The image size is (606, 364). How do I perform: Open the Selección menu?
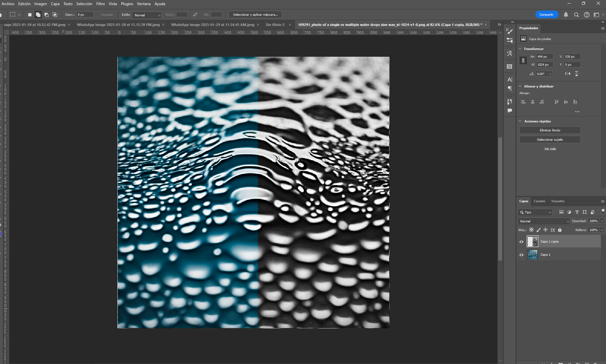84,4
